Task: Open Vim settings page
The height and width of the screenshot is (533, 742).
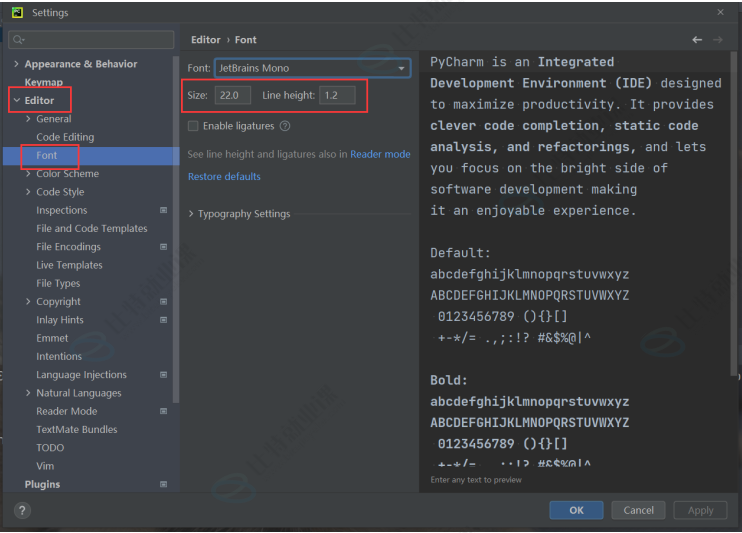Action: [x=45, y=466]
